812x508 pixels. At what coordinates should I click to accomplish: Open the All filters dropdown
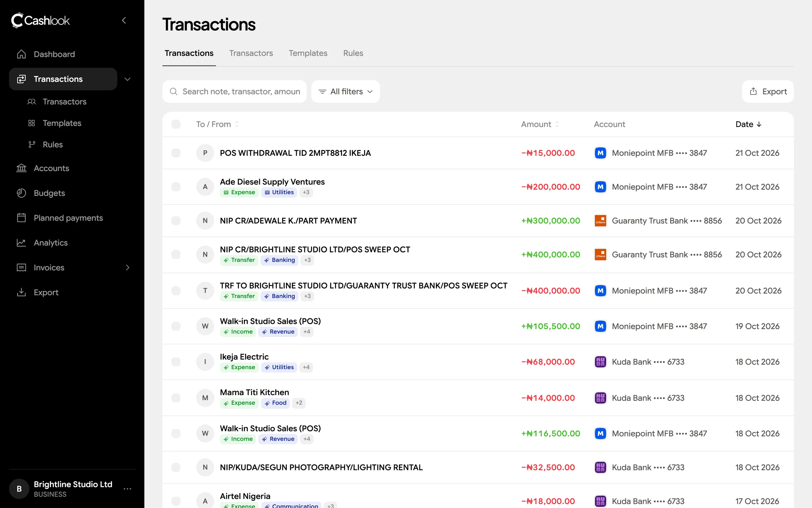pyautogui.click(x=345, y=91)
